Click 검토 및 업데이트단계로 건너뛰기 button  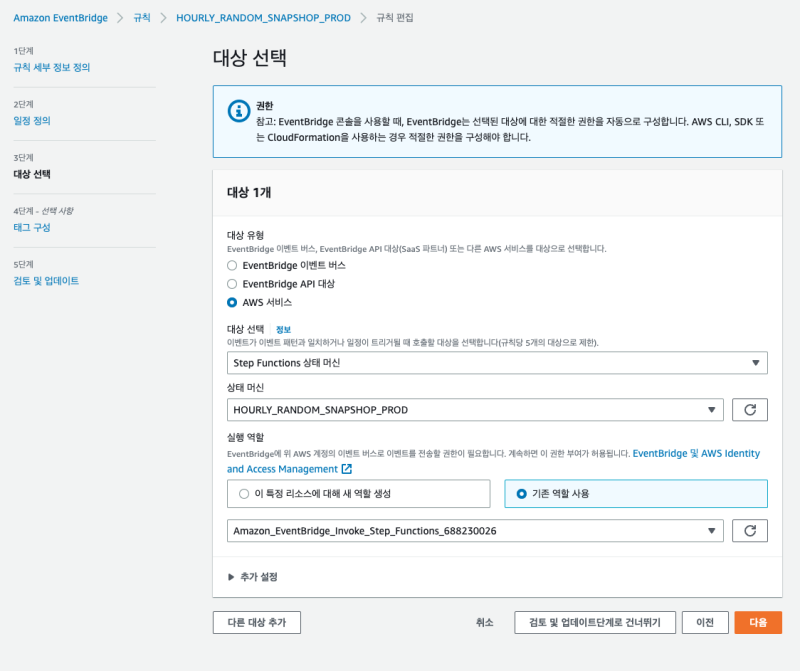[x=595, y=622]
